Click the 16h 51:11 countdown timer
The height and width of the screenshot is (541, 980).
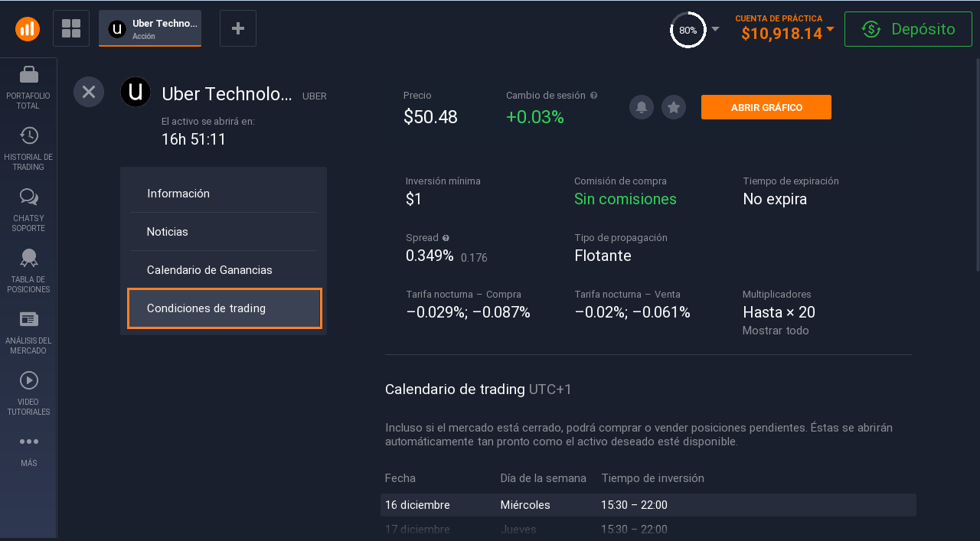tap(194, 139)
